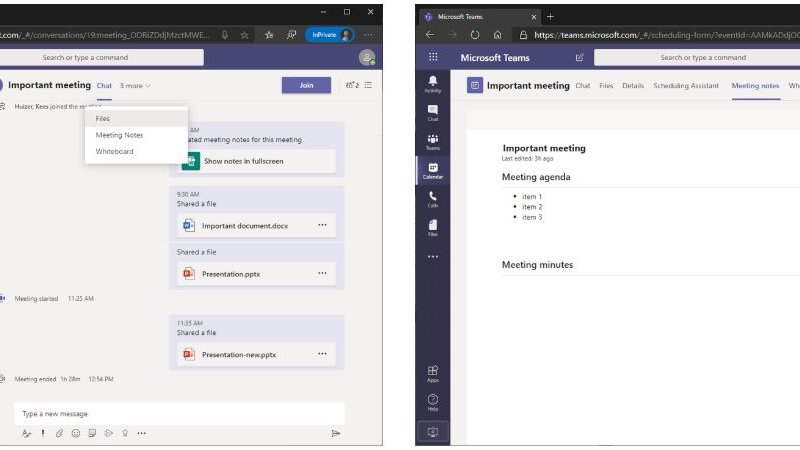
Task: Click browser back arrow in right window
Action: tap(430, 35)
